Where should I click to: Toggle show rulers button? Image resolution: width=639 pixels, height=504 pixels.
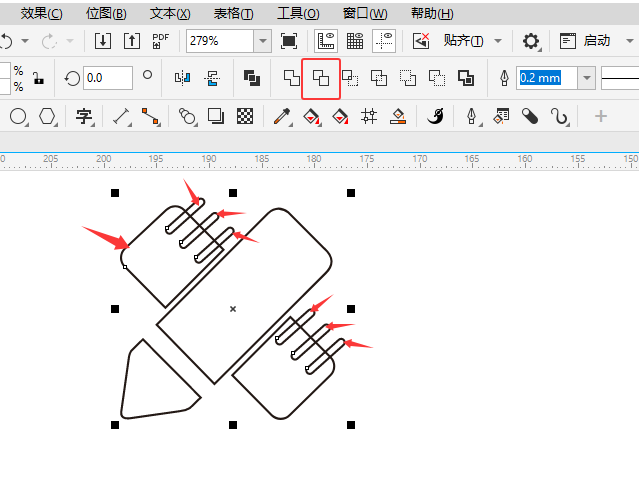click(x=325, y=41)
